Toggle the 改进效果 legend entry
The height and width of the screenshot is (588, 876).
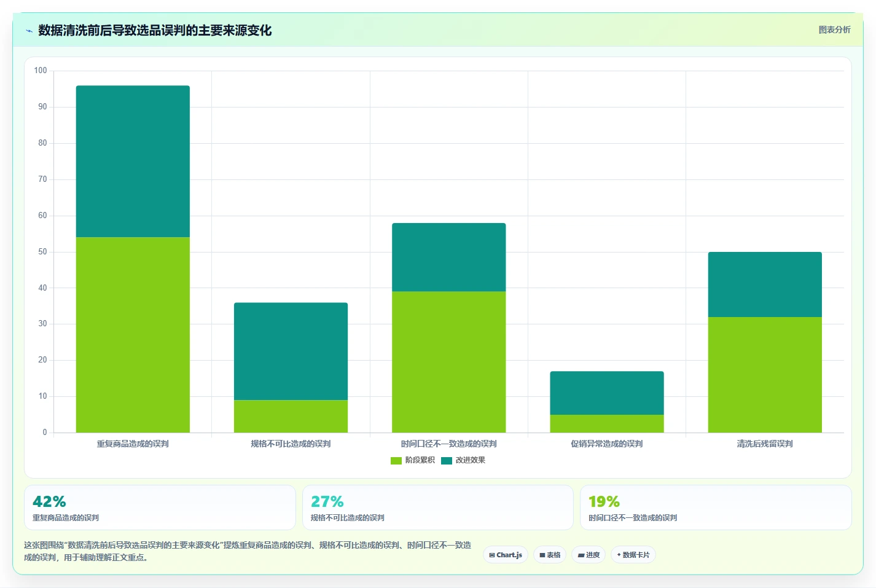pos(463,460)
